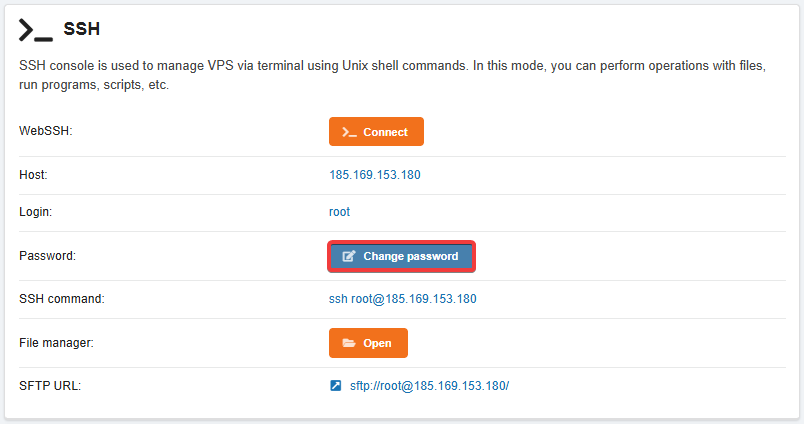Click the pencil edit icon on Change password
Viewport: 804px width, 424px height.
coord(349,256)
